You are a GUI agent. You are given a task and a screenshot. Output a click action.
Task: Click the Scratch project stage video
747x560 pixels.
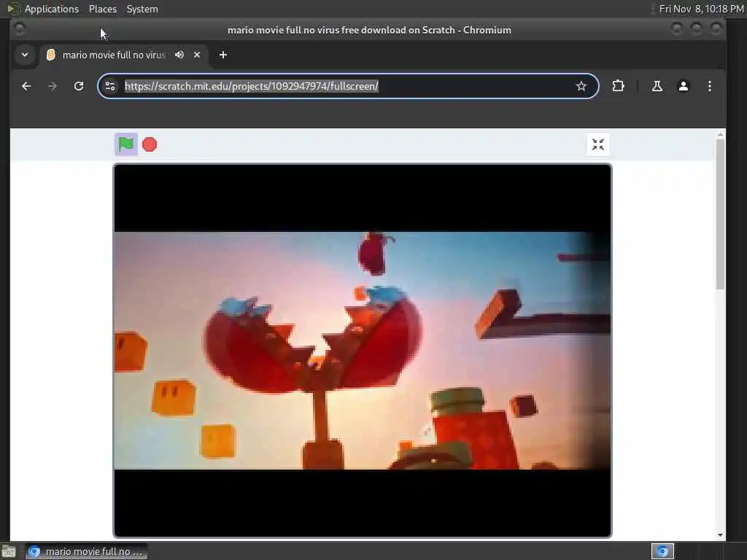362,351
